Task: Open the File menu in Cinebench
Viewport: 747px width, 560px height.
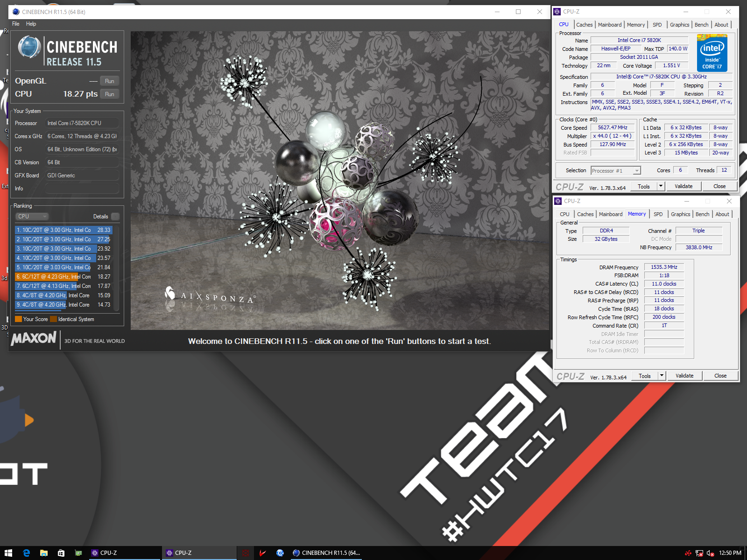Action: click(x=16, y=24)
